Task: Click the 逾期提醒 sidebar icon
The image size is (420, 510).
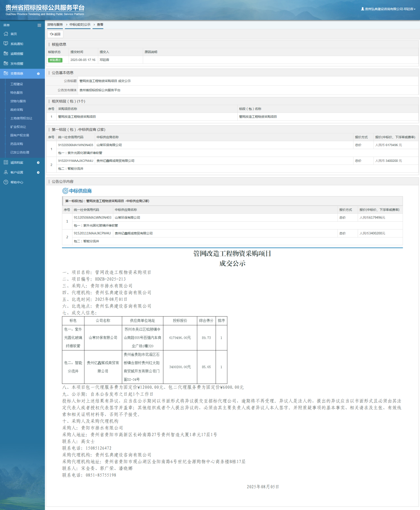Action: (x=6, y=54)
